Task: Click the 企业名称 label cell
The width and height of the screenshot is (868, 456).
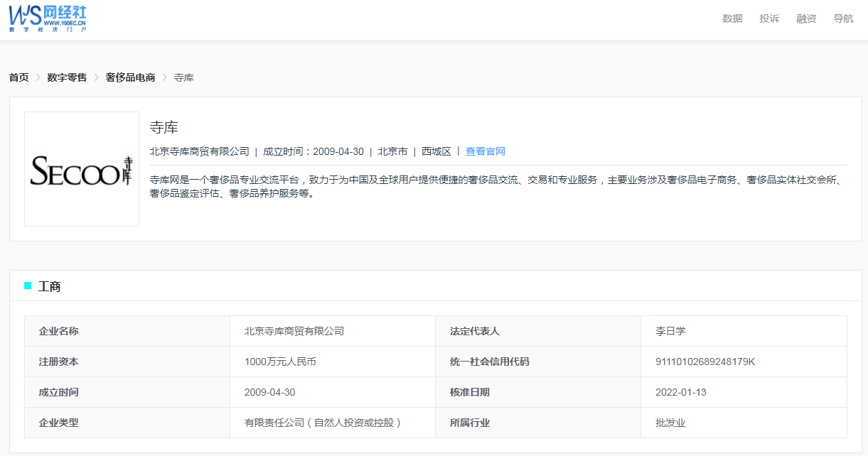Action: [127, 331]
